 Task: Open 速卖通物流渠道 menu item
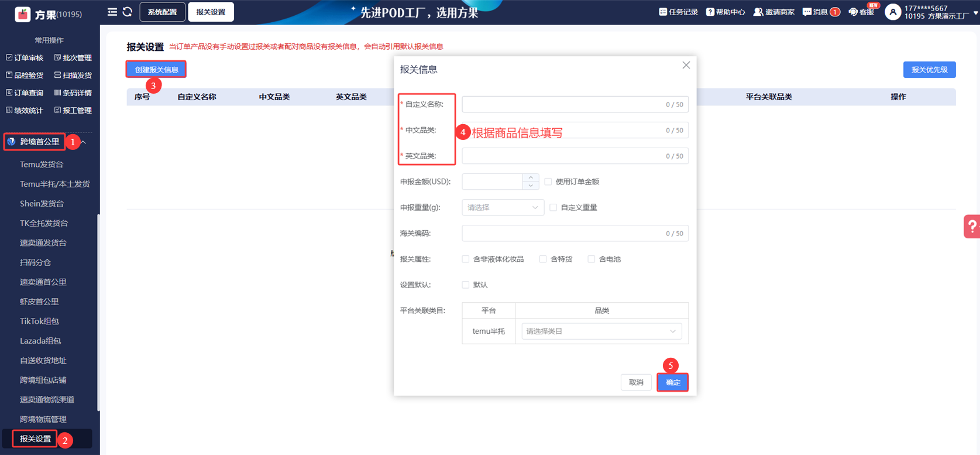[x=47, y=400]
